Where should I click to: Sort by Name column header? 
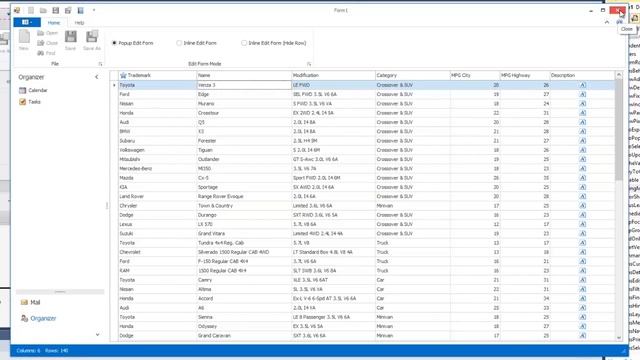[244, 76]
